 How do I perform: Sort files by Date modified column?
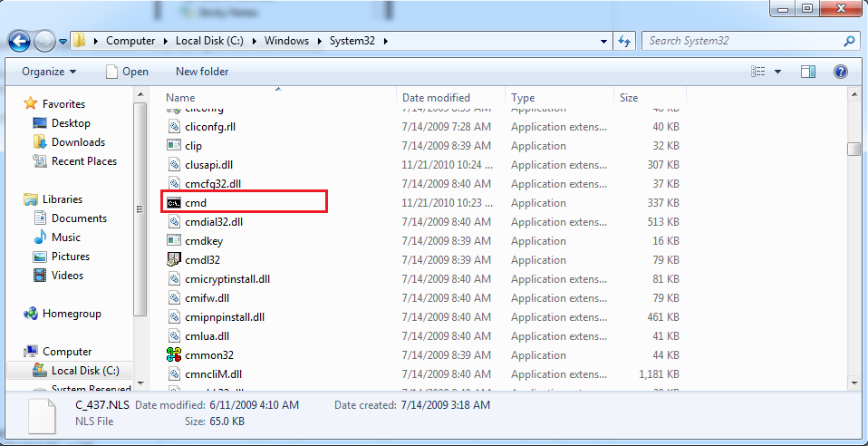[436, 98]
